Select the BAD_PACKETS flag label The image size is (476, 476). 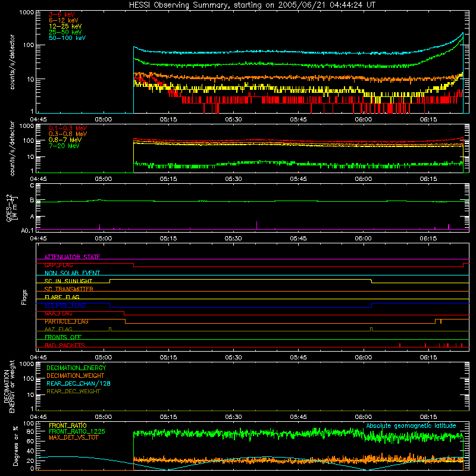click(x=65, y=345)
